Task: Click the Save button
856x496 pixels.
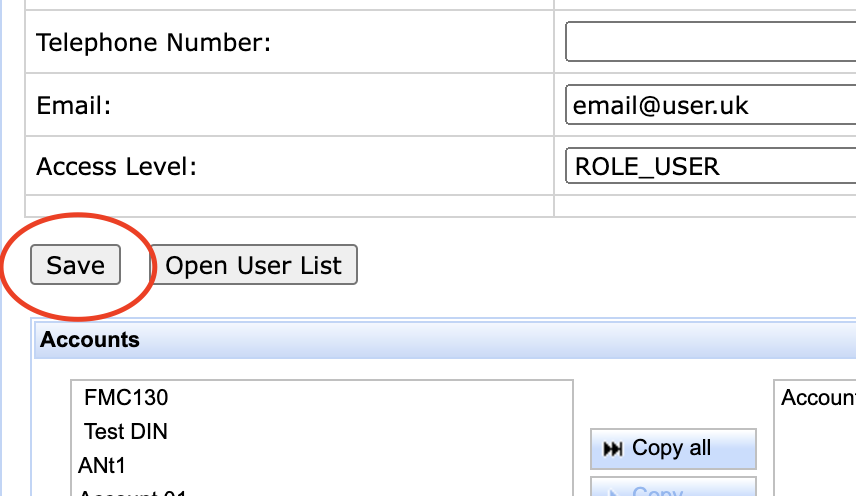Action: 75,265
